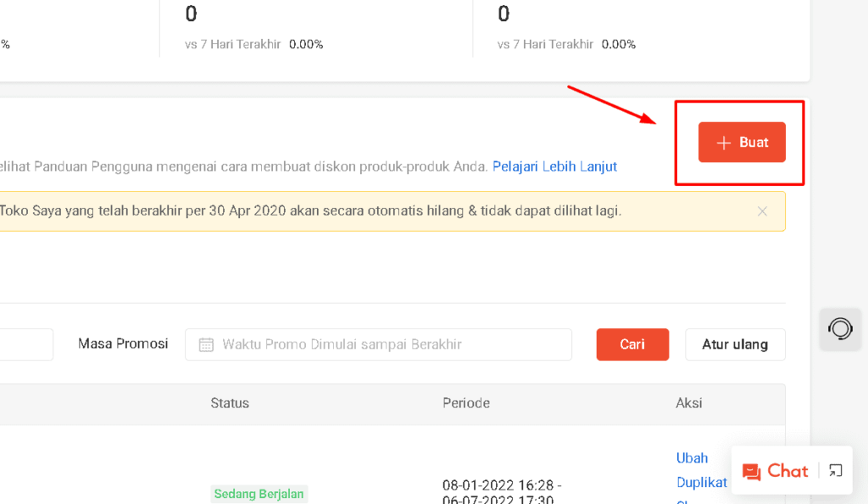The image size is (868, 504).
Task: Open the headset customer support widget
Action: 840,328
